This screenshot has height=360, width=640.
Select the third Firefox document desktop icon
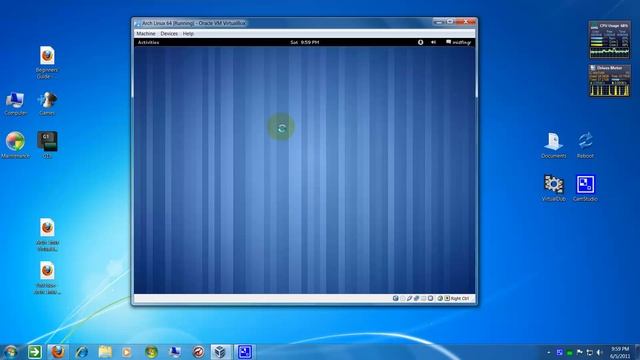[47, 234]
